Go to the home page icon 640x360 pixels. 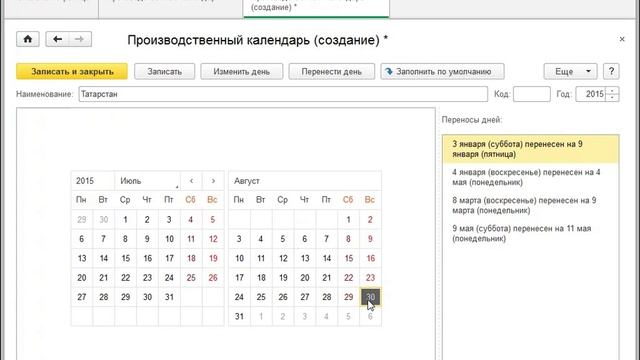(28, 39)
